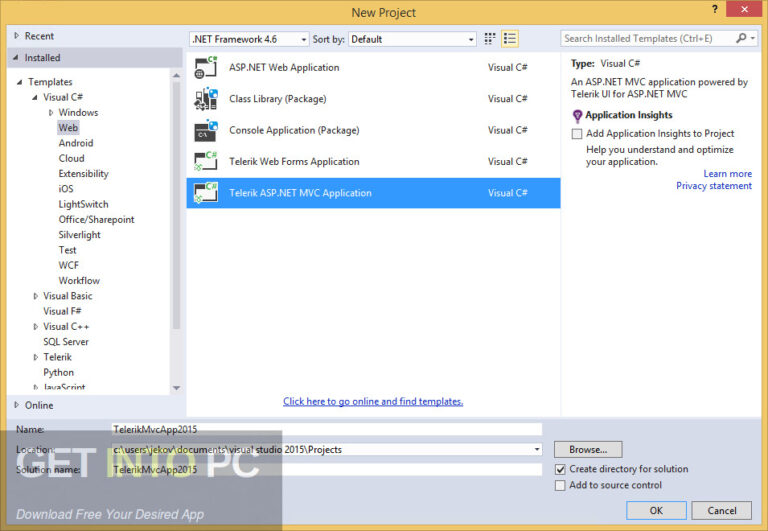This screenshot has width=768, height=531.
Task: Select the Android template category
Action: [76, 143]
